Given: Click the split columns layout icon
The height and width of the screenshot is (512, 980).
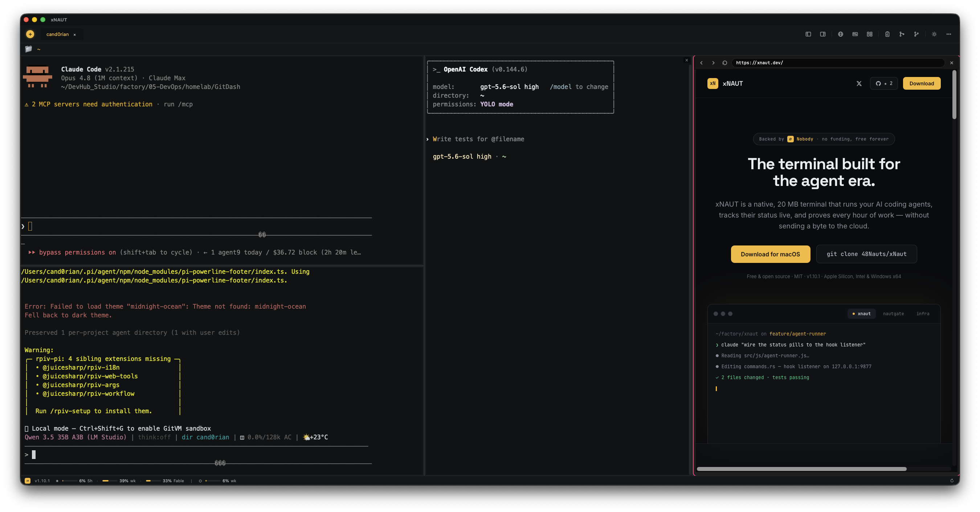Looking at the screenshot, I should (x=870, y=34).
